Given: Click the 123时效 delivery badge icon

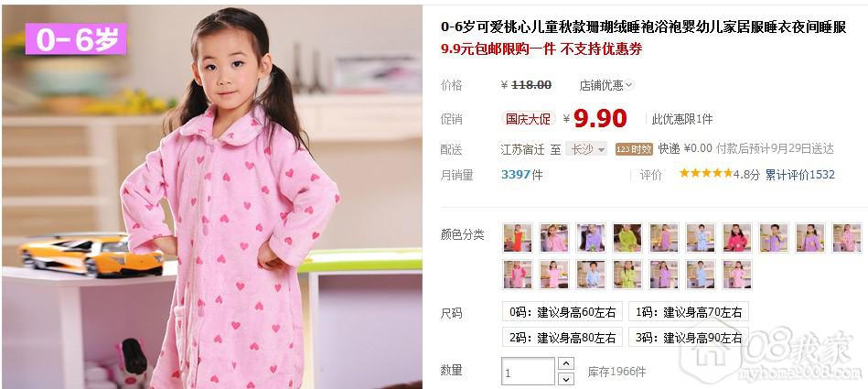Looking at the screenshot, I should 635,149.
